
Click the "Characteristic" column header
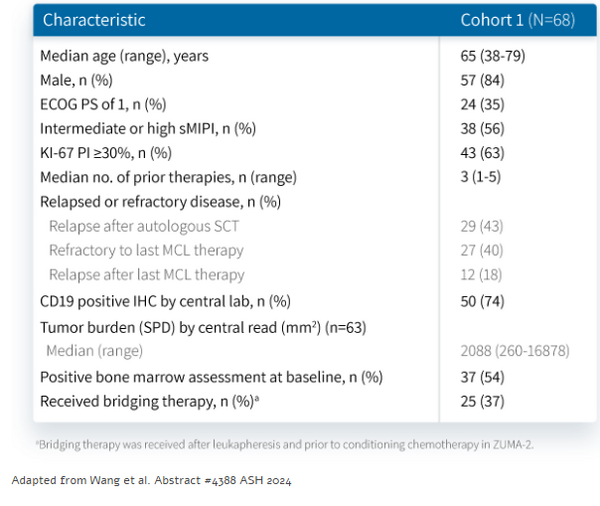pyautogui.click(x=94, y=20)
